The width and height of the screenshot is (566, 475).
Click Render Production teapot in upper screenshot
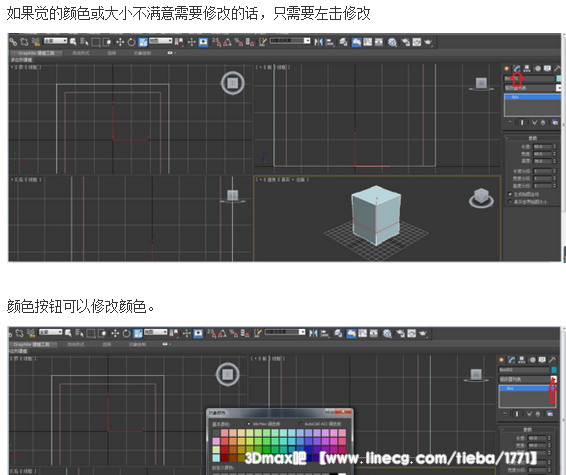pos(428,42)
